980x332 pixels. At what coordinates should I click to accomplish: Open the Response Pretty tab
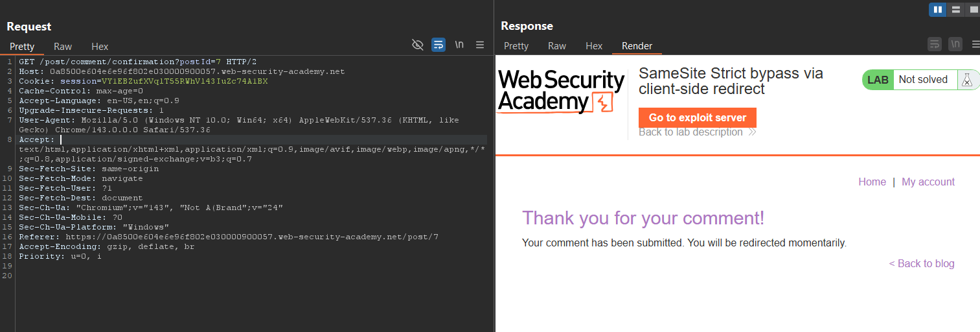pyautogui.click(x=516, y=46)
